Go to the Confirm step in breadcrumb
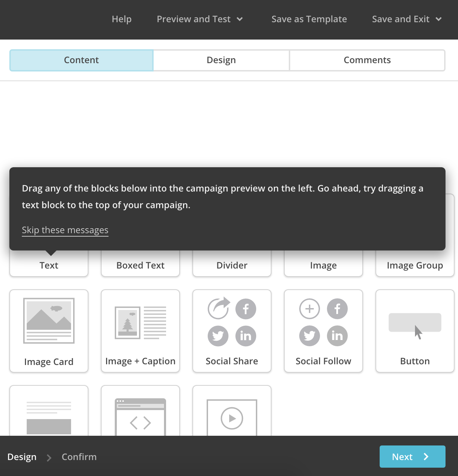This screenshot has height=476, width=458. coord(79,457)
